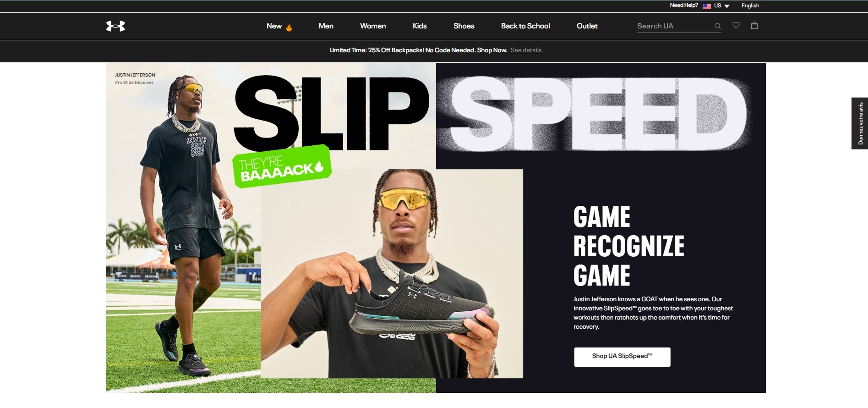Click the shoe photo of Justin Jefferson

pyautogui.click(x=392, y=274)
